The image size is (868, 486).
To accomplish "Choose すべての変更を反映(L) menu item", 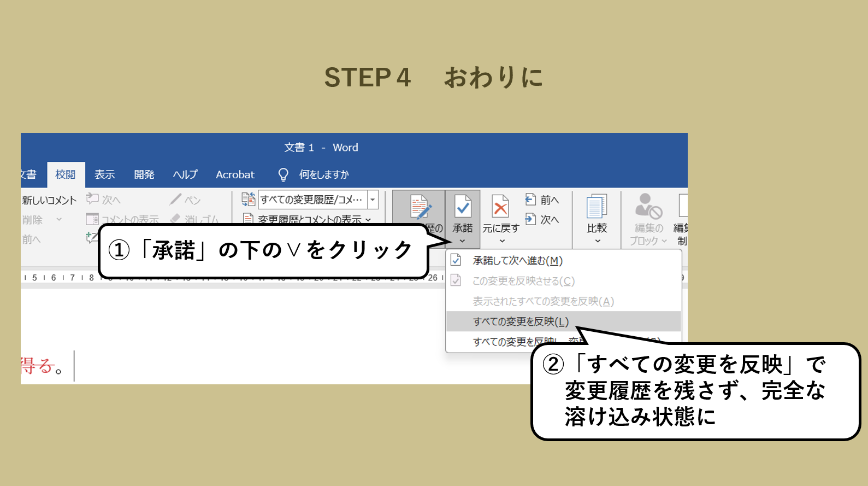I will (x=521, y=321).
